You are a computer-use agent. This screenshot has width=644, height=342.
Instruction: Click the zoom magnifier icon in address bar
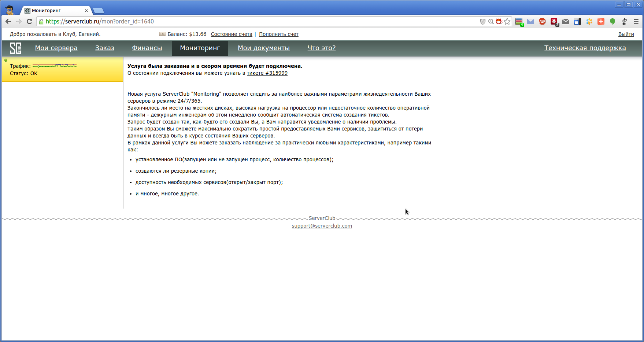click(491, 22)
